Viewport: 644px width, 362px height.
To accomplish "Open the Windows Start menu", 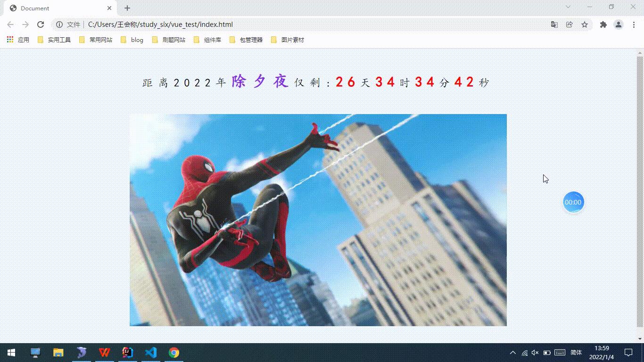I will [x=11, y=353].
